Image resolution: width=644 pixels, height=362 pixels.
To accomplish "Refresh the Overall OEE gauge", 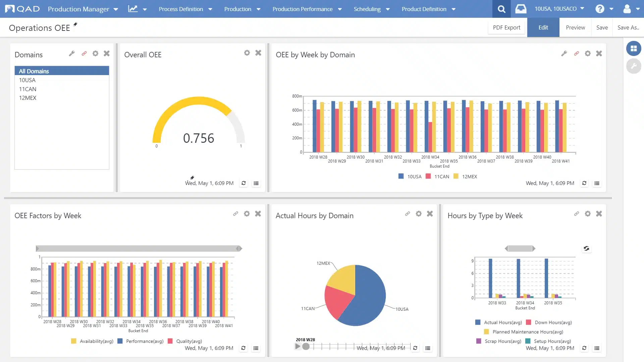I will tap(244, 183).
